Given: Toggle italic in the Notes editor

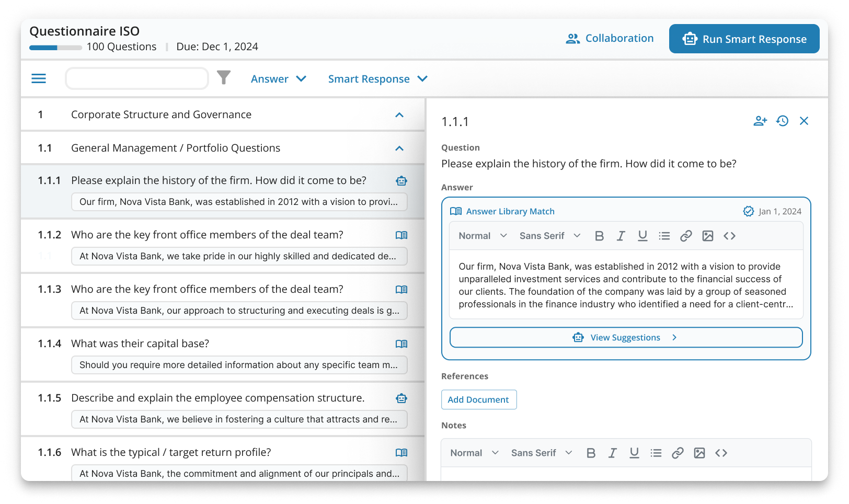Looking at the screenshot, I should coord(613,453).
